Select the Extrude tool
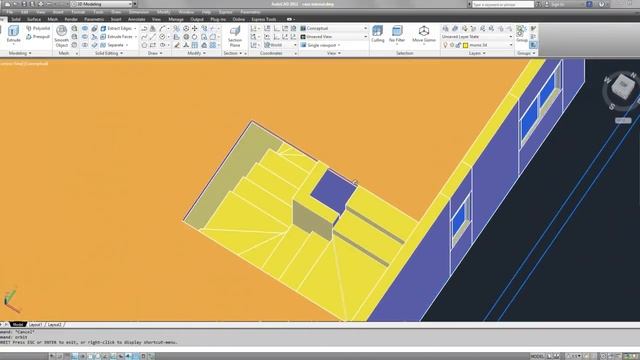The image size is (640, 360). pyautogui.click(x=13, y=33)
